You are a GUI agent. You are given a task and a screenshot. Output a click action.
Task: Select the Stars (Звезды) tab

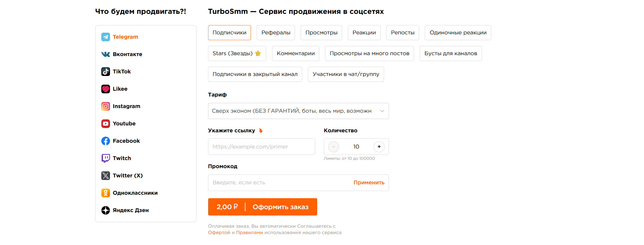tap(237, 53)
